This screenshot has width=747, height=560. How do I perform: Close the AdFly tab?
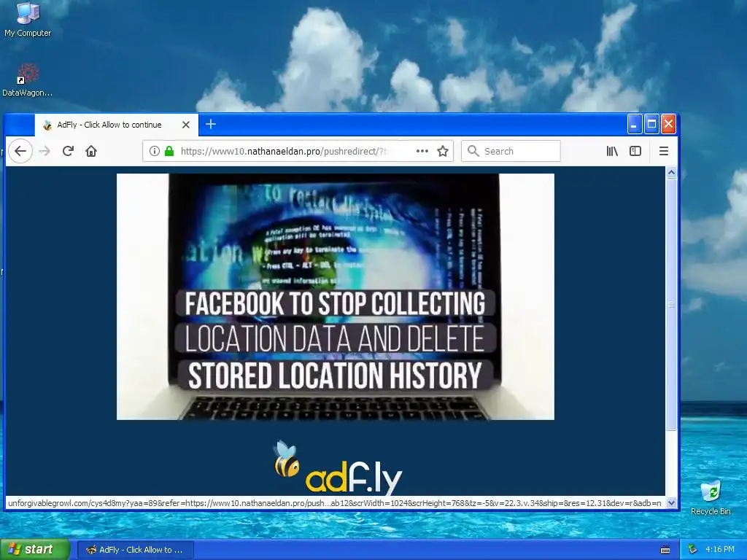(186, 125)
